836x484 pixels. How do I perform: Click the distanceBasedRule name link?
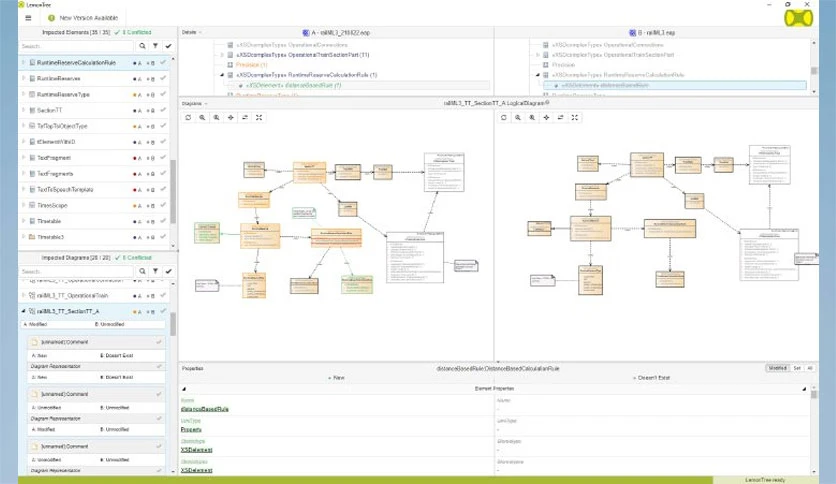(205, 409)
